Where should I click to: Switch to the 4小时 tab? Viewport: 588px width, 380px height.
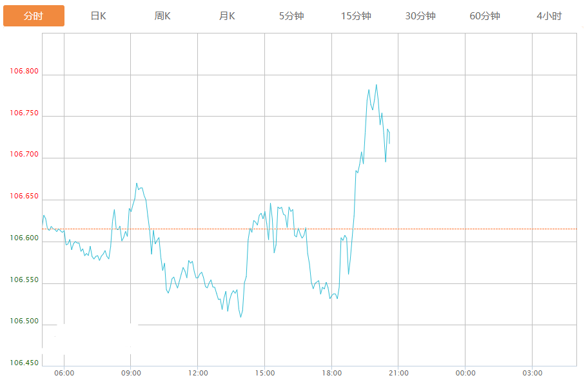549,16
